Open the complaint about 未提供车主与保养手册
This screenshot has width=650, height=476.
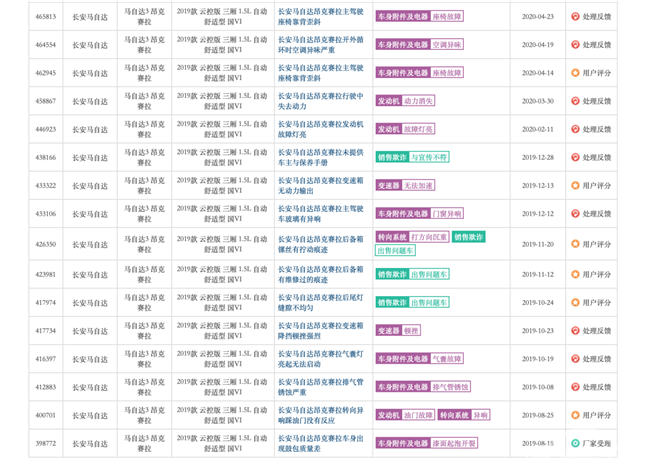click(320, 158)
